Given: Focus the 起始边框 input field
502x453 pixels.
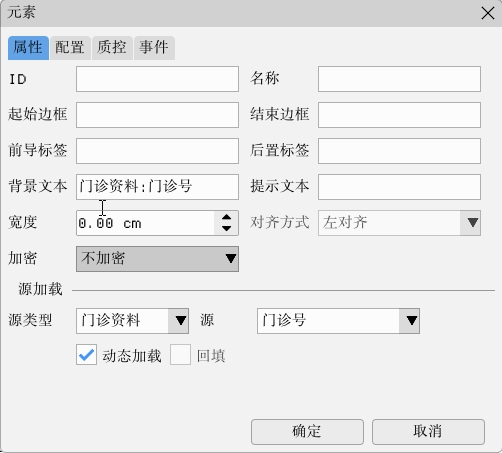Looking at the screenshot, I should 157,115.
